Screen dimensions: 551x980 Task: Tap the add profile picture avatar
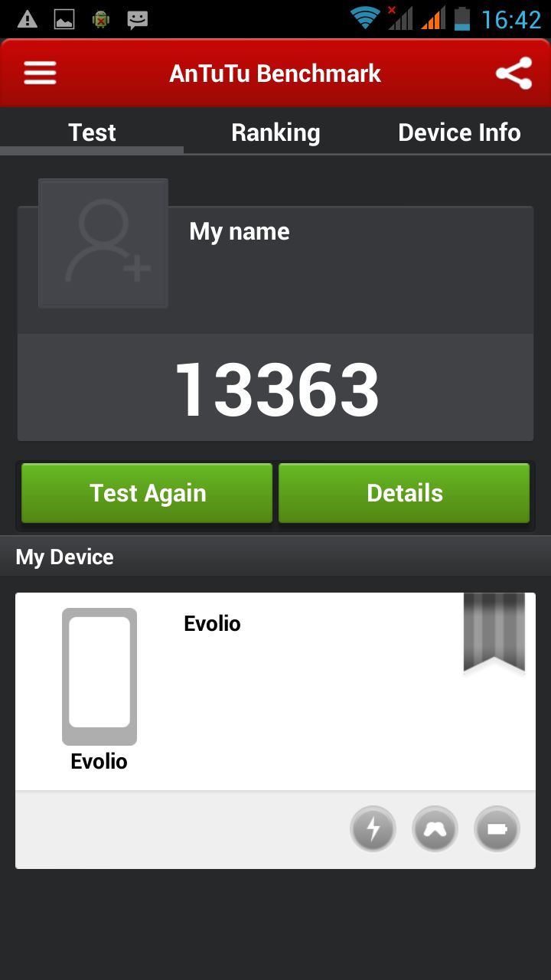click(103, 243)
